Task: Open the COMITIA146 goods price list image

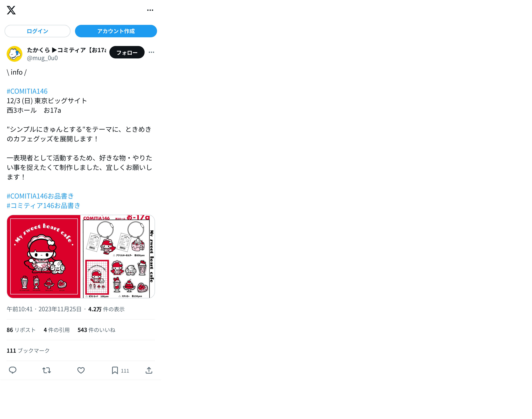Action: coord(118,257)
